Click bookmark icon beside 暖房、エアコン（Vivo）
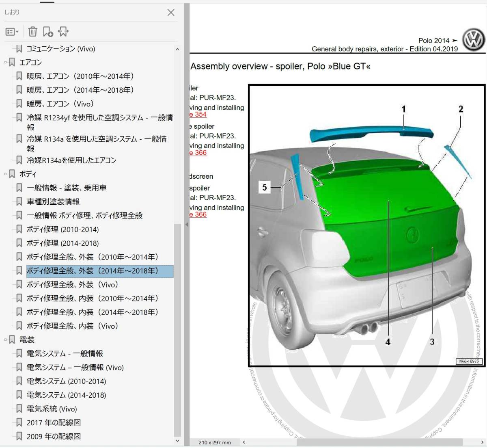Viewport: 487px width, 448px height. coord(19,104)
